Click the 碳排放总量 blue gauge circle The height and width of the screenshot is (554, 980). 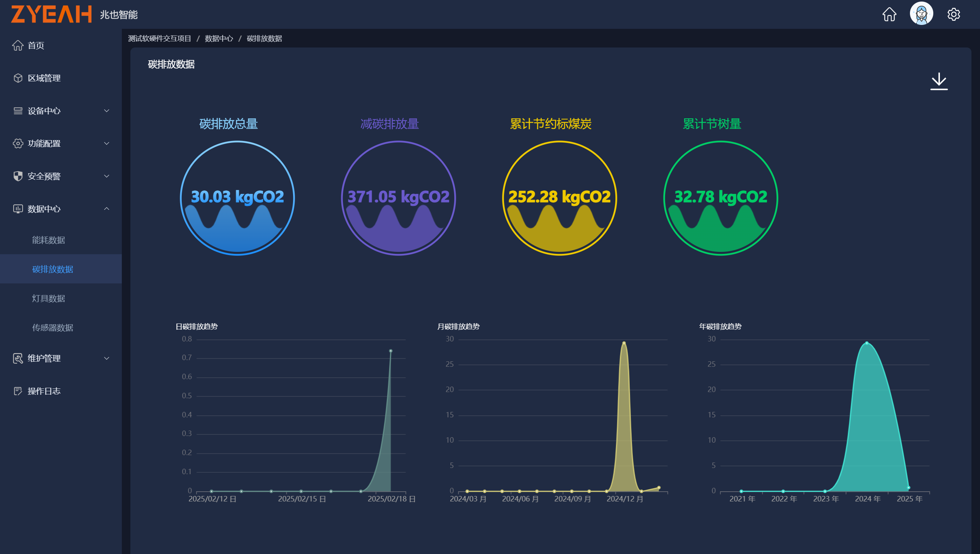pos(237,198)
